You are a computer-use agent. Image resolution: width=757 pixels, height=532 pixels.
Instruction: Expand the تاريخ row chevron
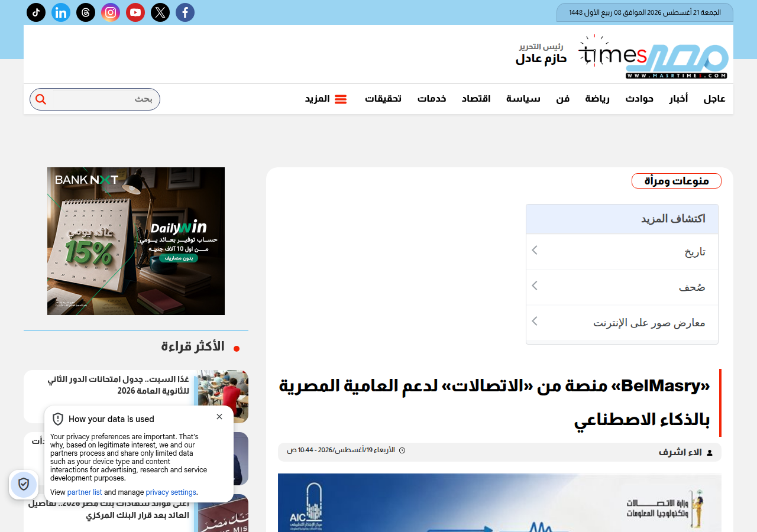534,250
